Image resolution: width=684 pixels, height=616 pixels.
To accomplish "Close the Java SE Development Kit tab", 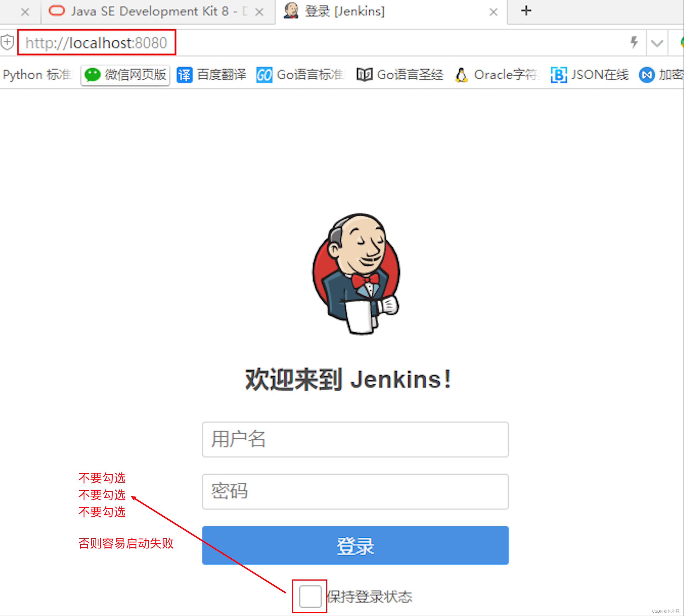I will click(x=259, y=12).
